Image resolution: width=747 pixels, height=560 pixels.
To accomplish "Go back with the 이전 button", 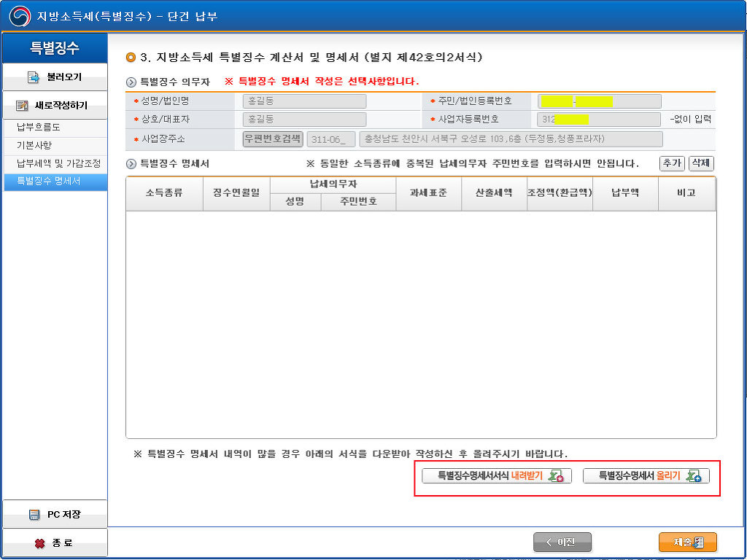I will tap(562, 542).
